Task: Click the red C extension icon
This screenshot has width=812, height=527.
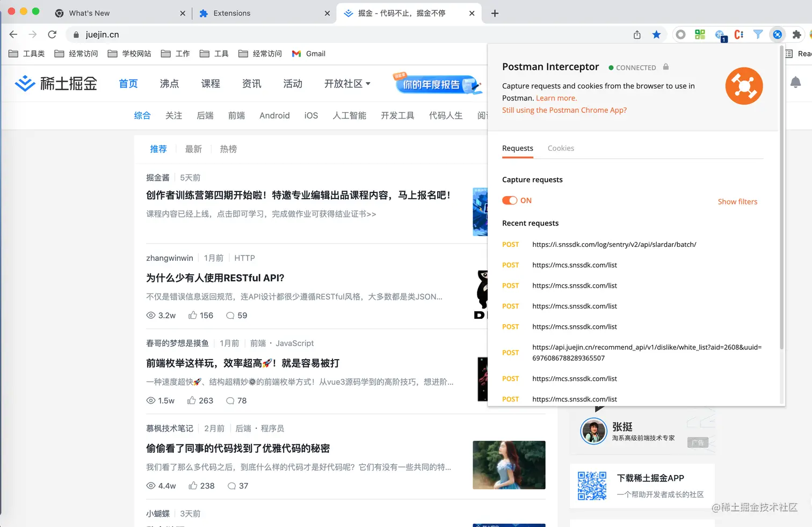Action: coord(739,34)
